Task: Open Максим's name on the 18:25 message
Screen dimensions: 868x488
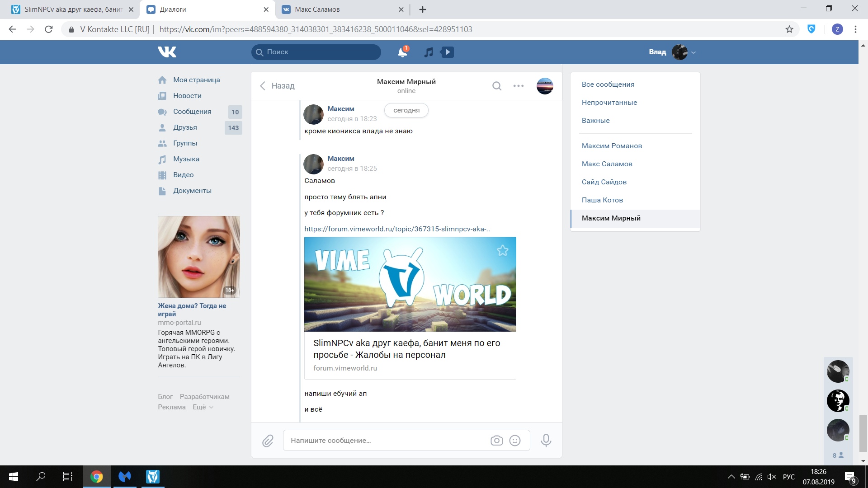Action: point(341,159)
